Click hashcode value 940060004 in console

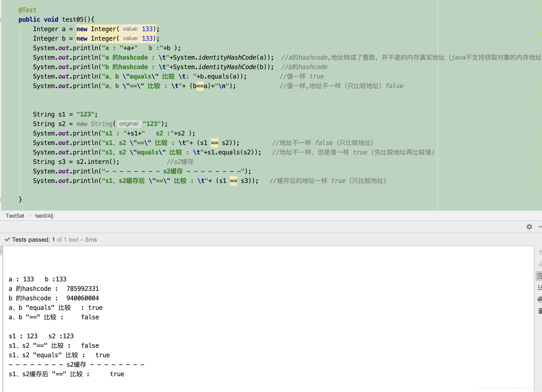83,298
